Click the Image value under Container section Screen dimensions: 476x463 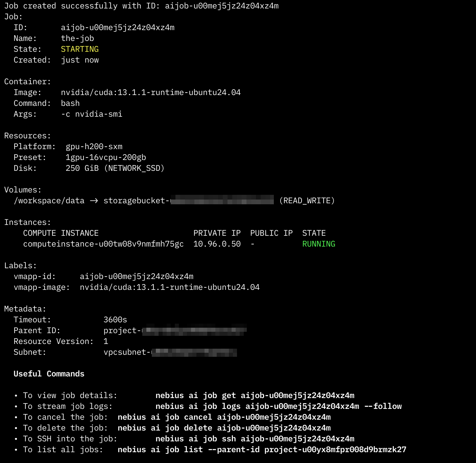[150, 93]
